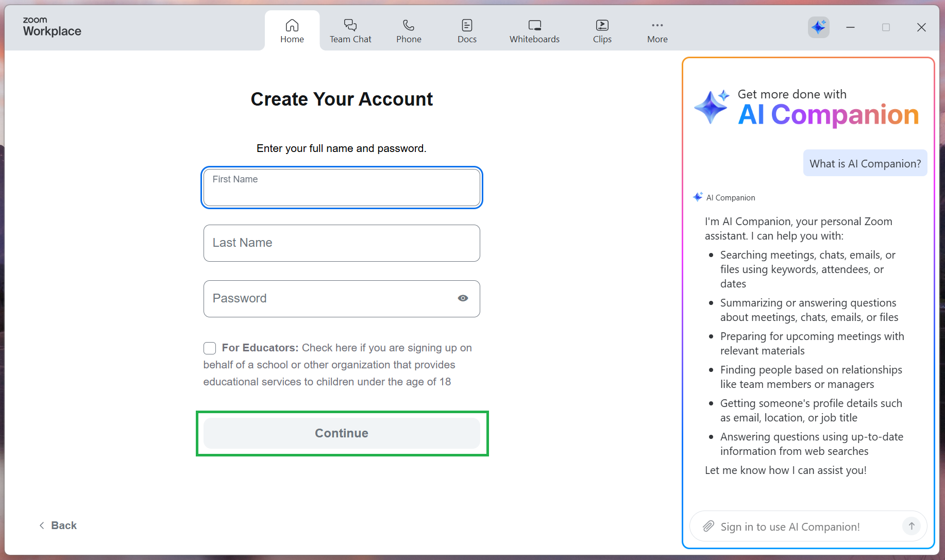945x560 pixels.
Task: Click 'Answering questions using up-to-date' bullet
Action: (812, 444)
